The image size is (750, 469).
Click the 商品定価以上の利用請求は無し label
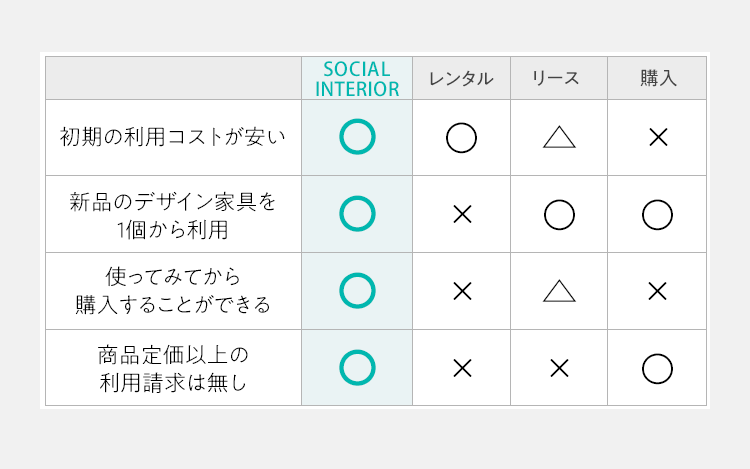point(173,369)
